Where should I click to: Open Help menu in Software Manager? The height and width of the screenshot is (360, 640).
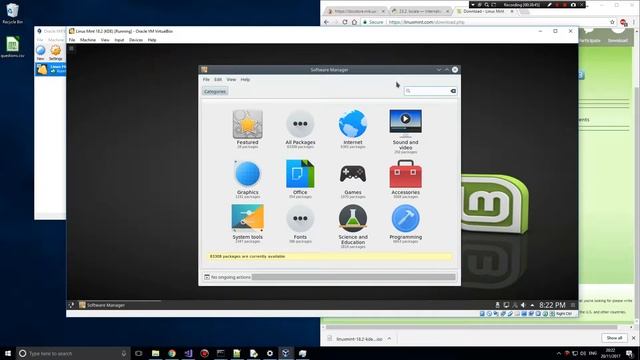tap(245, 80)
